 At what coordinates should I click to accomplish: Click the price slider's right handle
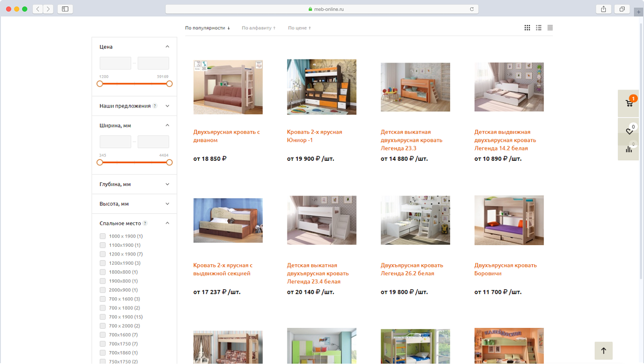(x=170, y=84)
